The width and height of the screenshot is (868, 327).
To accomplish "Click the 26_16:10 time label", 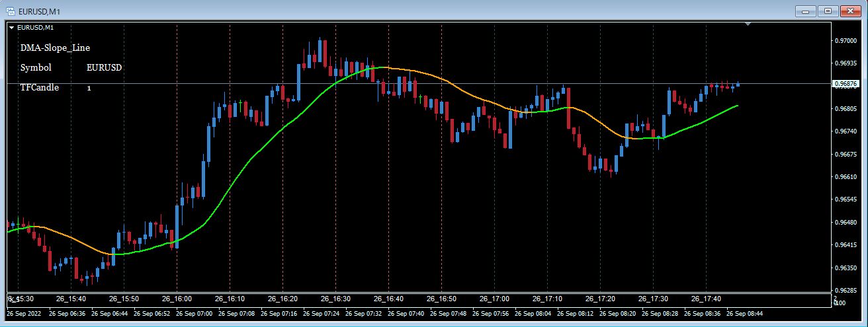I will point(231,299).
